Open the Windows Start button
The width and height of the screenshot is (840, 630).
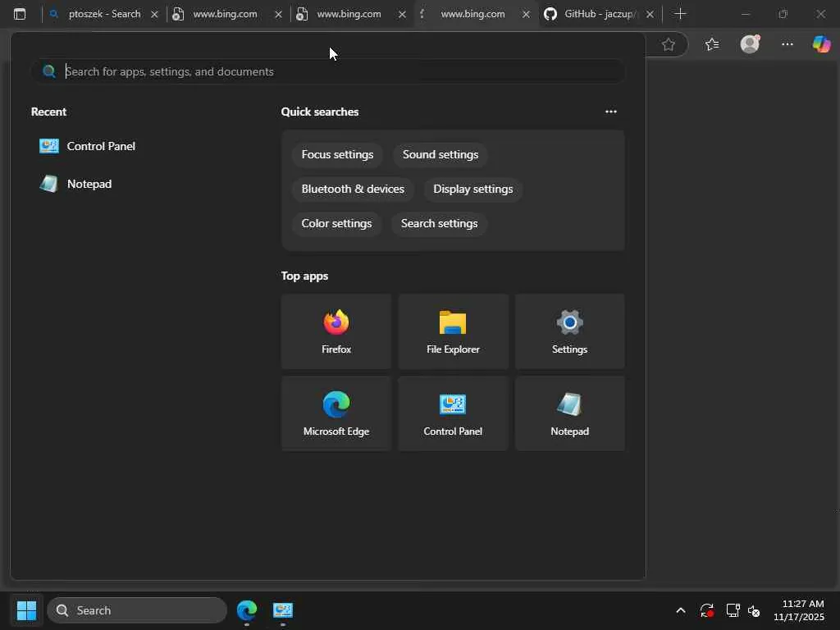(x=26, y=610)
